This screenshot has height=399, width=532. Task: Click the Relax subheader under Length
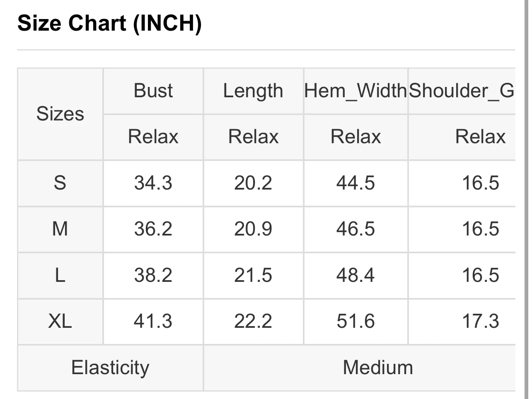253,137
